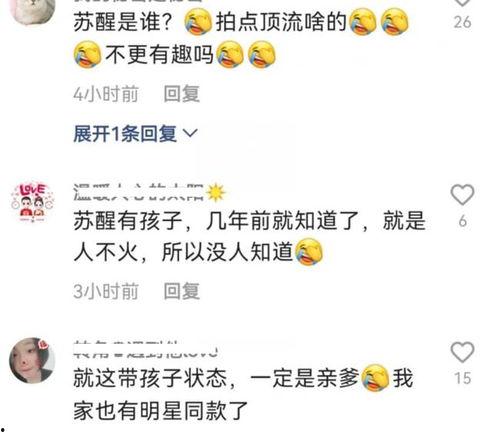Image resolution: width=500 pixels, height=436 pixels.
Task: Reply to the 4小时前 comment
Action: click(182, 94)
